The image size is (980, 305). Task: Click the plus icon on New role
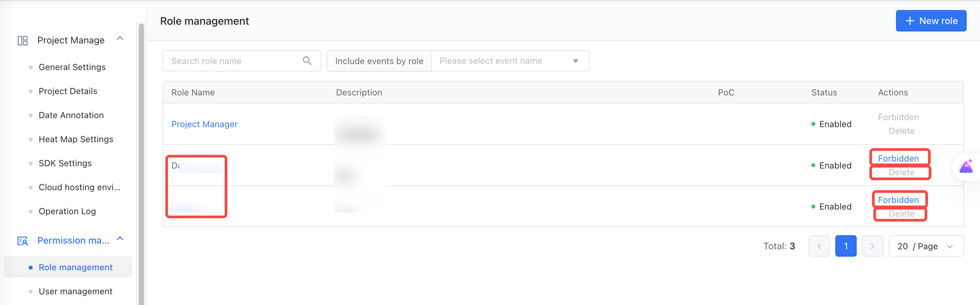click(x=910, y=21)
